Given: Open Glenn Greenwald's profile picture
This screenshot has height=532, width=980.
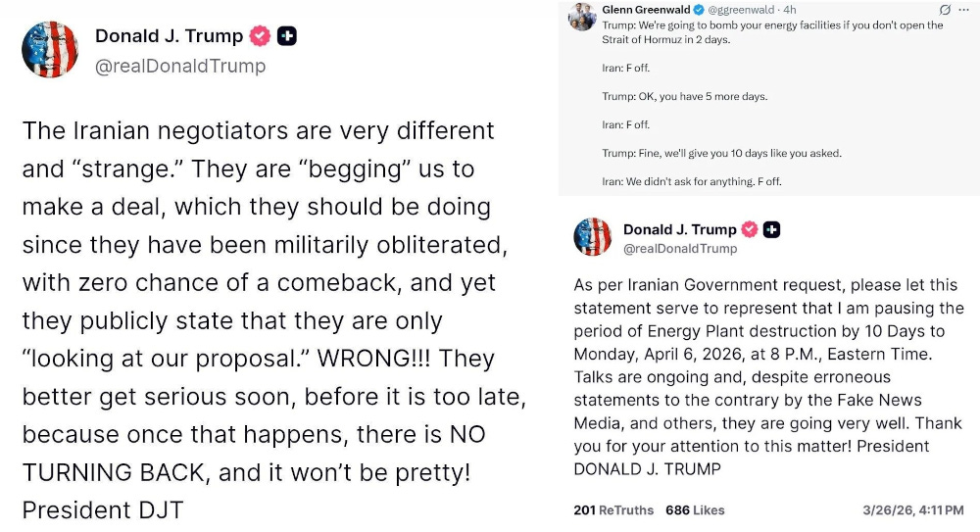Looking at the screenshot, I should (x=582, y=17).
